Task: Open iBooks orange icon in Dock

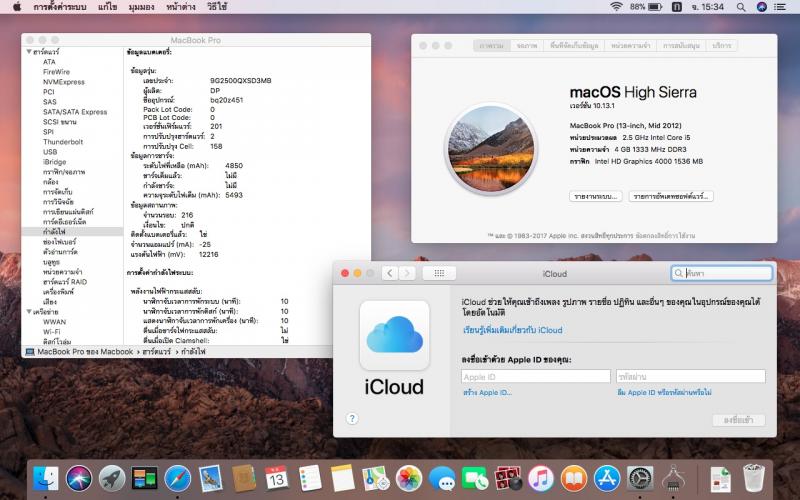Action: click(x=573, y=479)
